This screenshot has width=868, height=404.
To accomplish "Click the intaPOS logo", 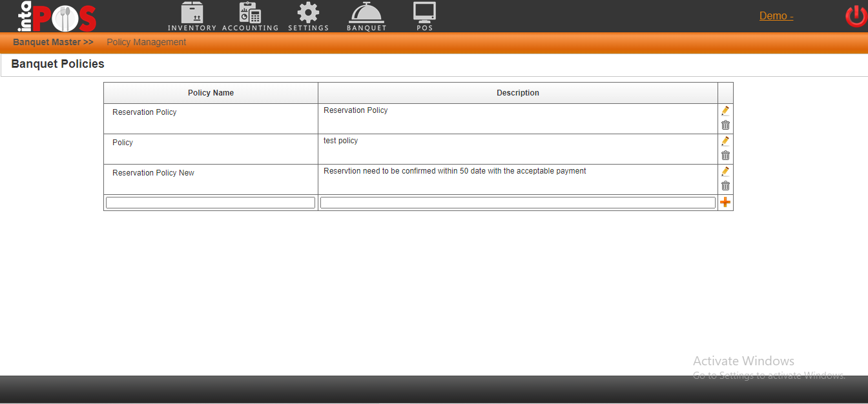I will coord(57,17).
